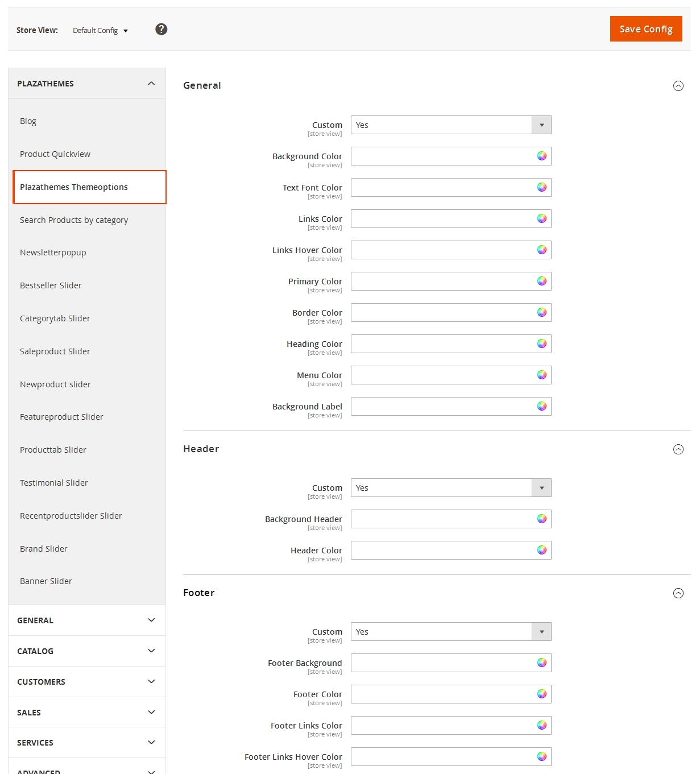700x774 pixels.
Task: Expand the CATALOG sidebar section
Action: (86, 651)
